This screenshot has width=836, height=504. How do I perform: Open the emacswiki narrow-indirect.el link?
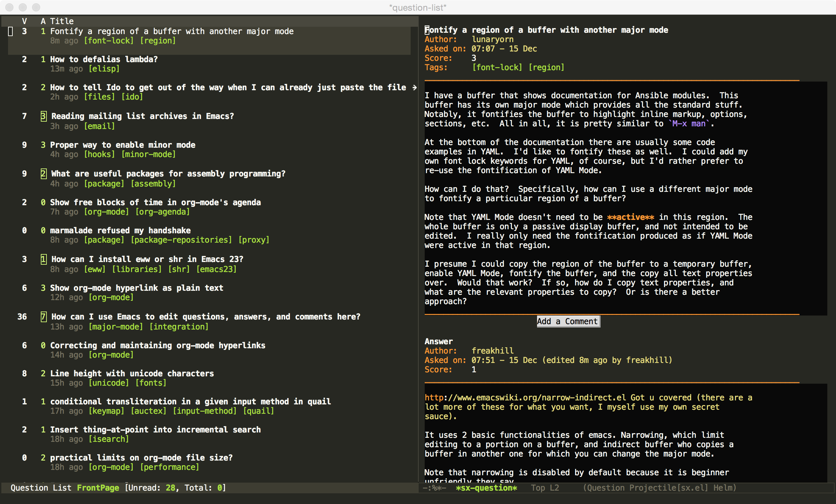(525, 397)
